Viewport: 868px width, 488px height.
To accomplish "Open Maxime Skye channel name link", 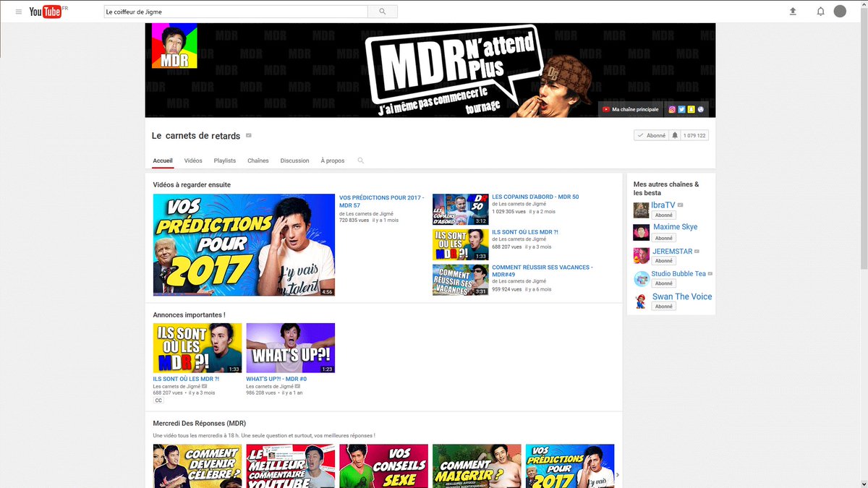I will 676,227.
